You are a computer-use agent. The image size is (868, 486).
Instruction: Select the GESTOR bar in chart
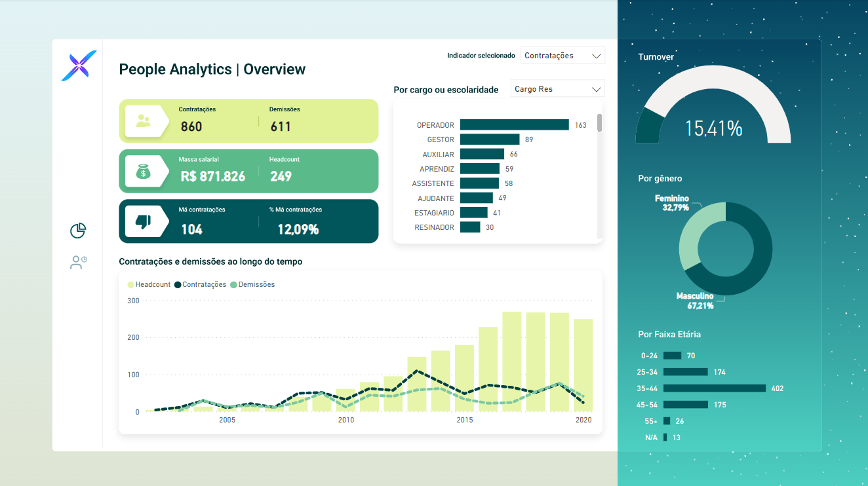[x=489, y=140]
